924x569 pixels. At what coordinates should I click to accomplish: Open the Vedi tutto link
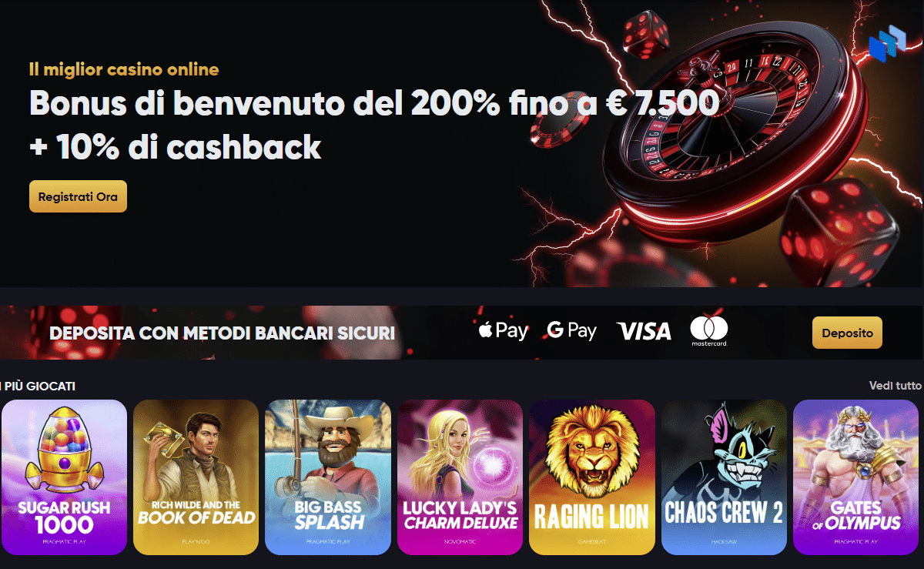point(895,386)
